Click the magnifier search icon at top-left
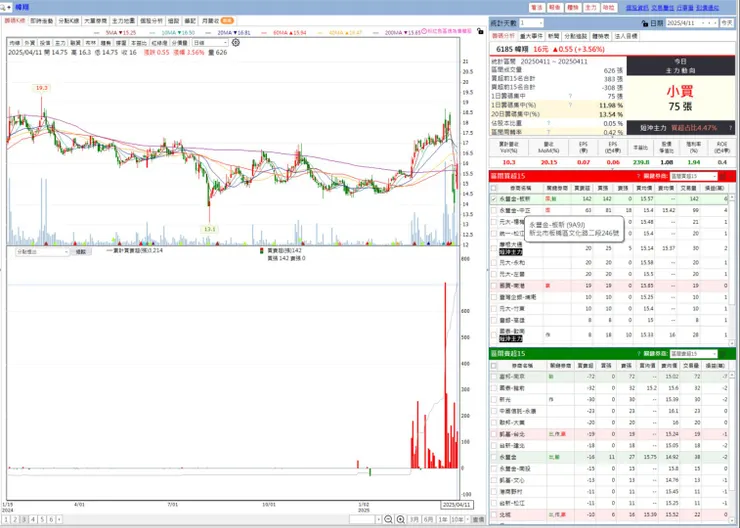The height and width of the screenshot is (528, 740). [x=5, y=7]
